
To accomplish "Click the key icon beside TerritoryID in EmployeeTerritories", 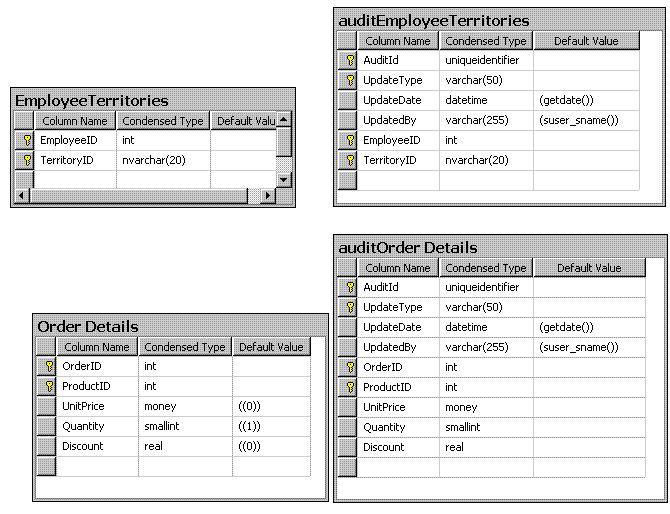I will tap(26, 160).
